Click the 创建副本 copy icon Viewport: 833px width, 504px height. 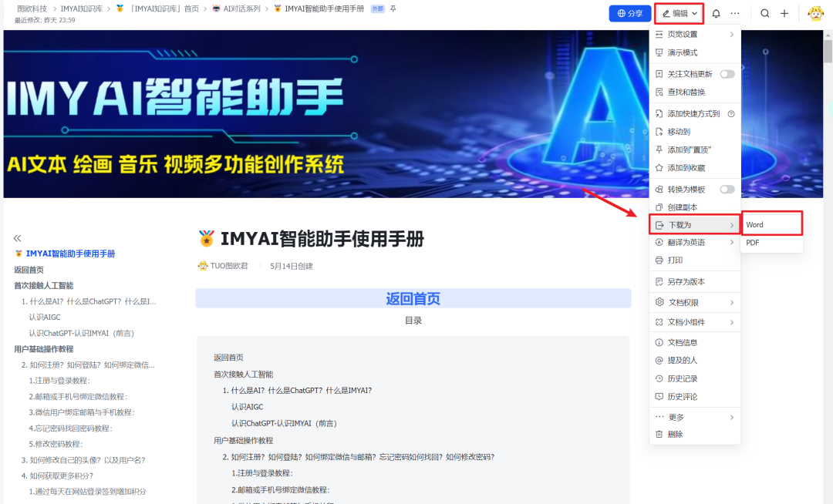[659, 207]
